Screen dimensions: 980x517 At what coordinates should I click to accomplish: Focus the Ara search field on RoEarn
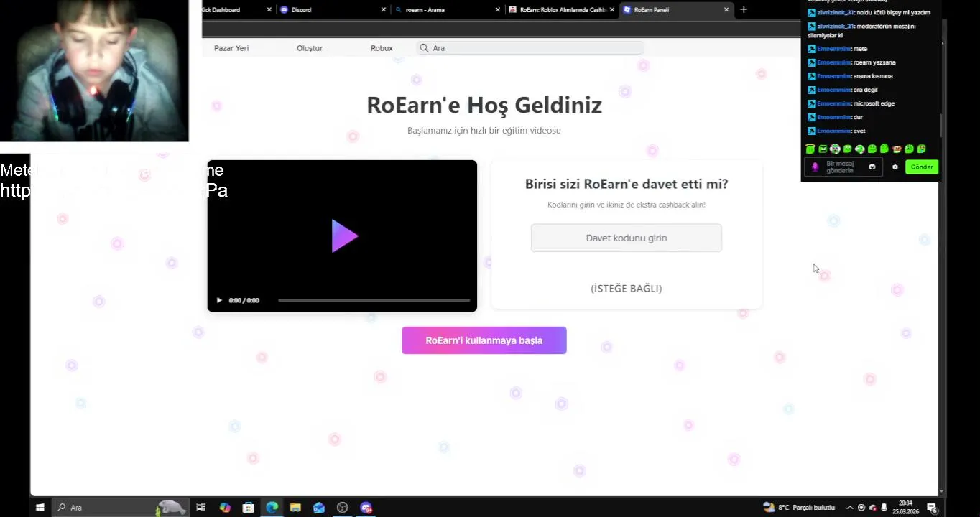click(x=530, y=48)
